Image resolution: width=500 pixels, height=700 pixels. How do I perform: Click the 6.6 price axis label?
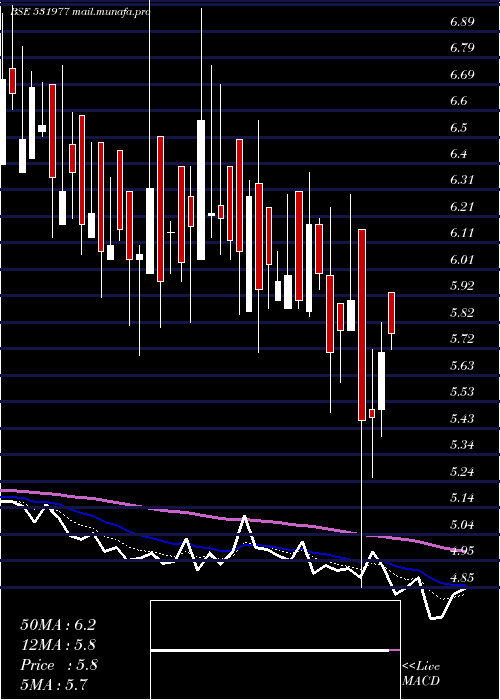point(458,101)
